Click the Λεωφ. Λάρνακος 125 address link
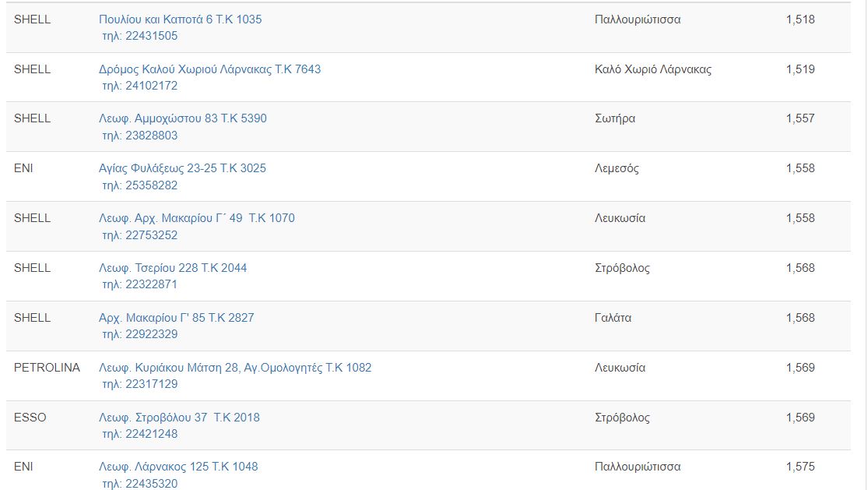Viewport: 868px width, 490px height. pyautogui.click(x=178, y=467)
